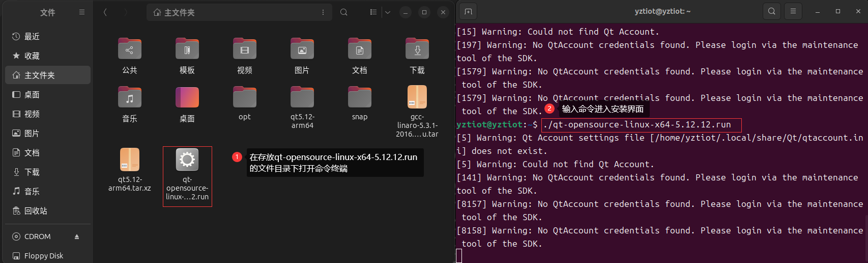868x263 pixels.
Task: Open terminal hamburger menu
Action: tap(793, 11)
